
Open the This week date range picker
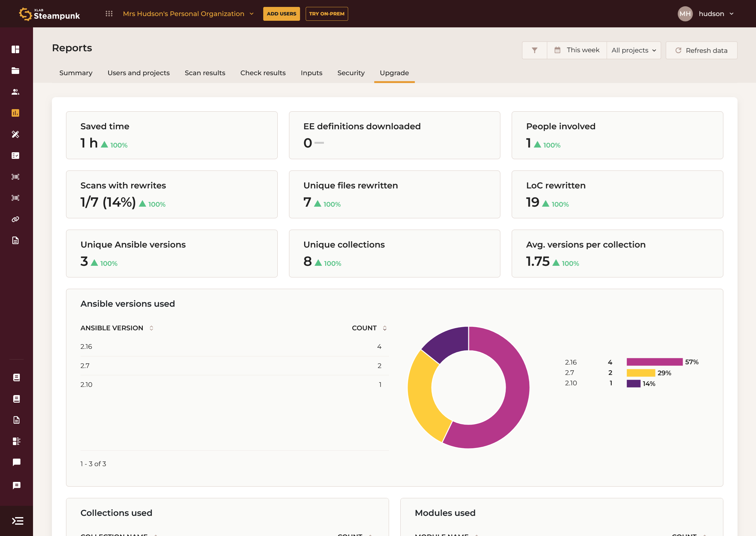tap(576, 50)
